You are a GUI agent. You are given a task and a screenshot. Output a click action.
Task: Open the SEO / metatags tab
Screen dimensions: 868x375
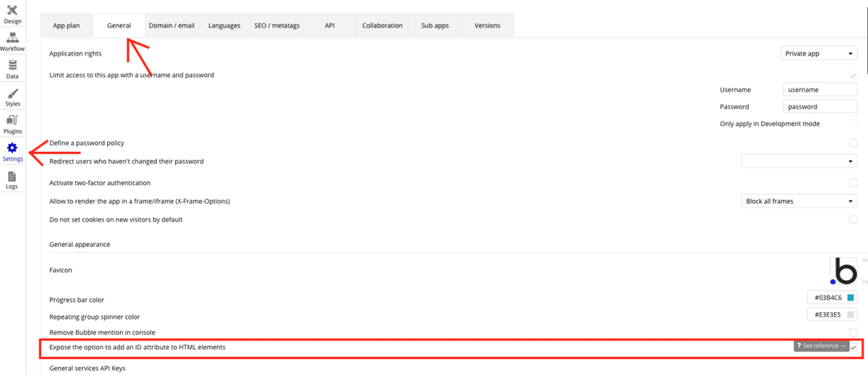coord(277,25)
